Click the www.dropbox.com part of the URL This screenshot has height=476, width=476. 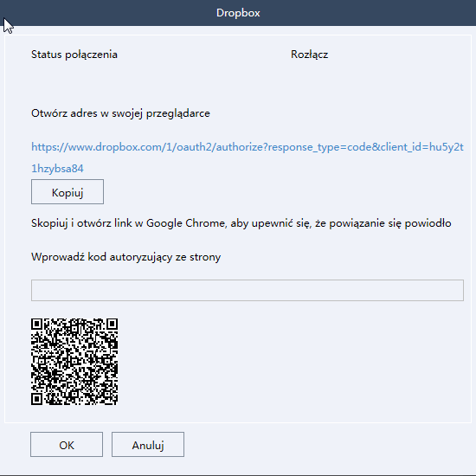127,147
